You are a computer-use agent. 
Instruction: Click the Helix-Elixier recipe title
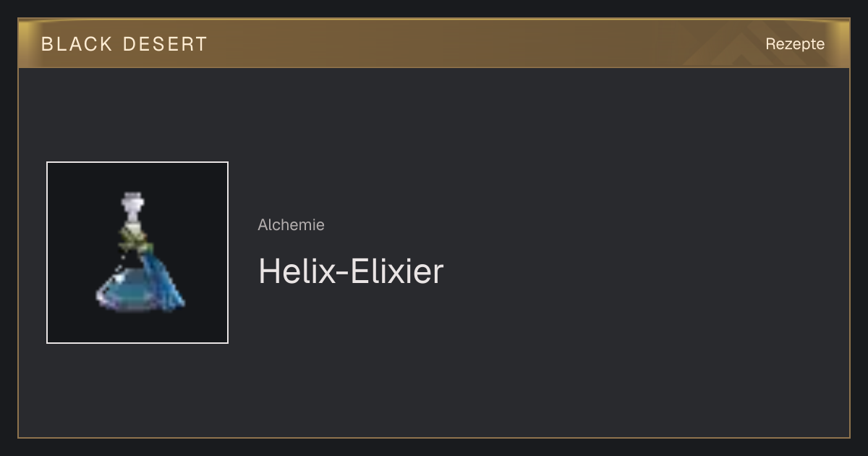[351, 271]
